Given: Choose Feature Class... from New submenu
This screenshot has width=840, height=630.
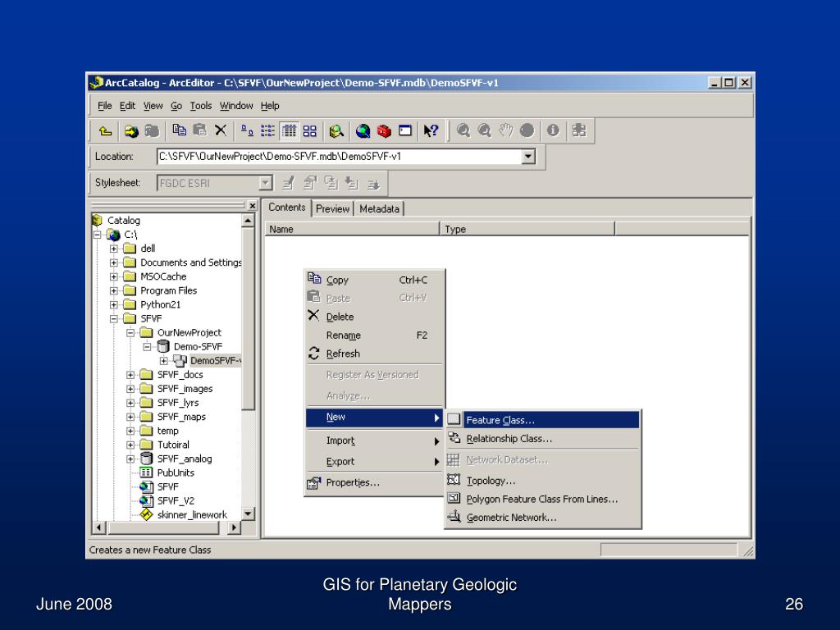Looking at the screenshot, I should 542,420.
